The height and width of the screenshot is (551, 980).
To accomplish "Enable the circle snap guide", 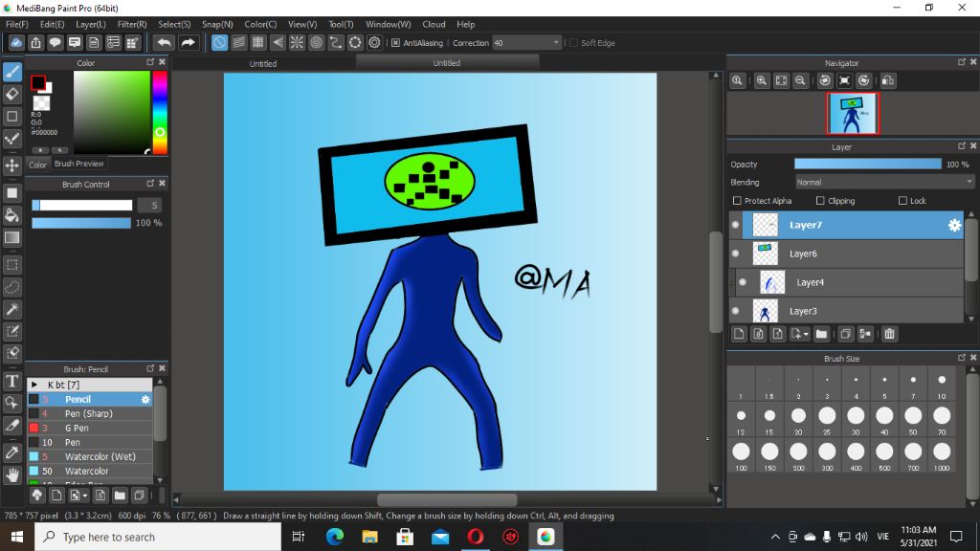I will pos(316,42).
